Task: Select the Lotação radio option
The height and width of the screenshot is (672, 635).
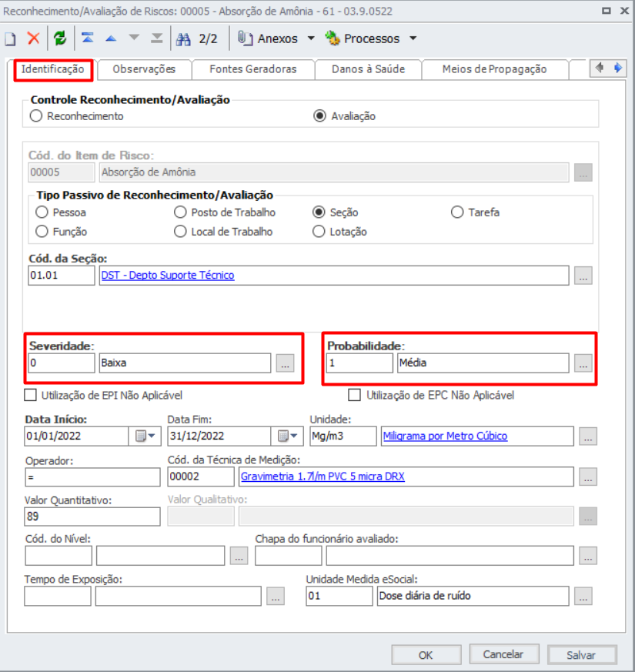Action: (319, 232)
